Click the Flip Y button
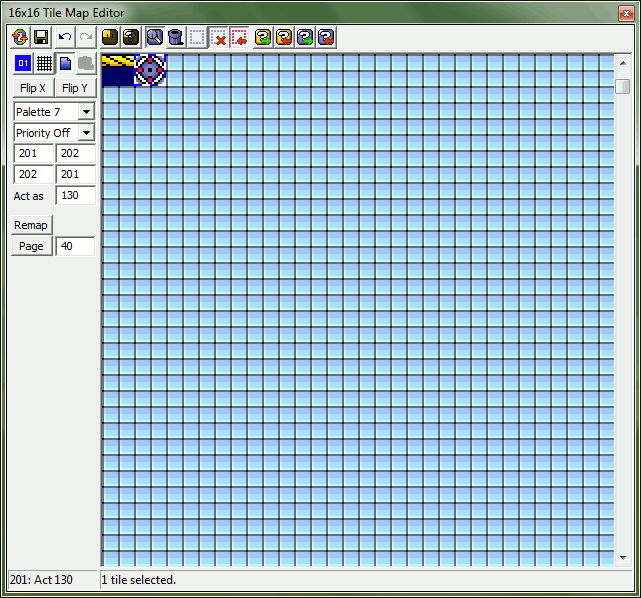The width and height of the screenshot is (641, 598). tap(75, 88)
